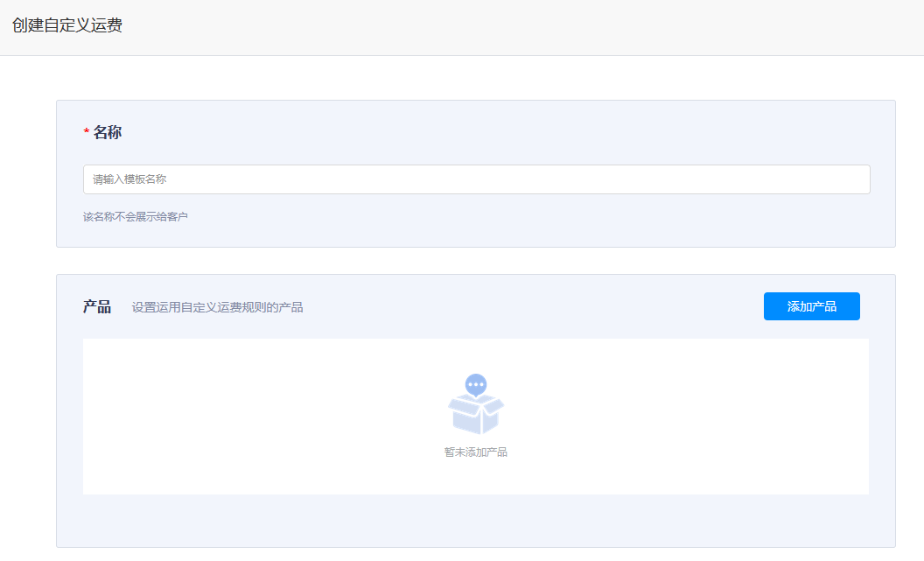Click the template name input field

click(x=476, y=179)
